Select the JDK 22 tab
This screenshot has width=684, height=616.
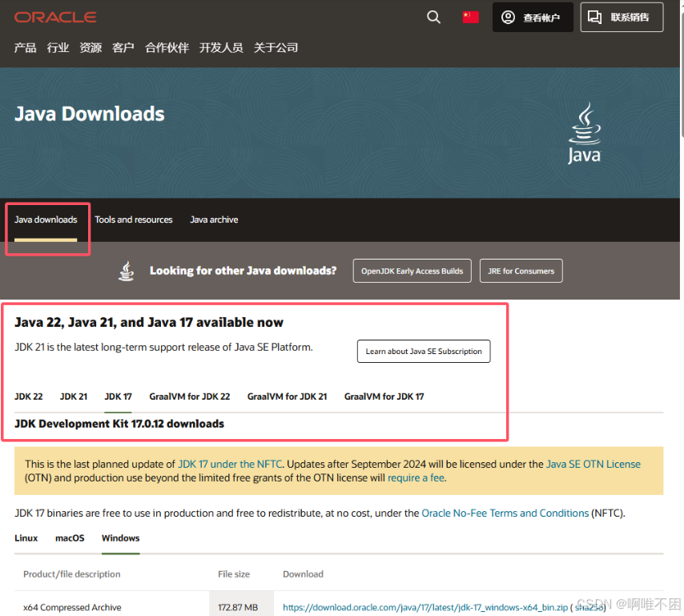coord(29,397)
